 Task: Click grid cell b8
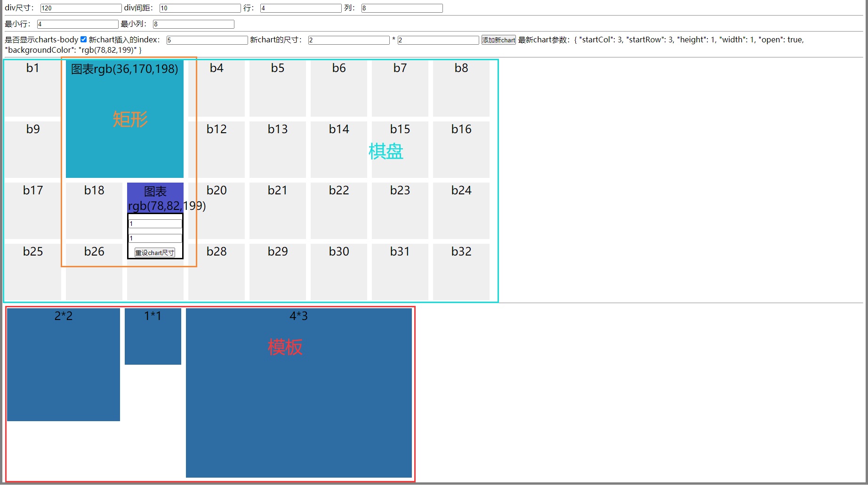point(461,88)
